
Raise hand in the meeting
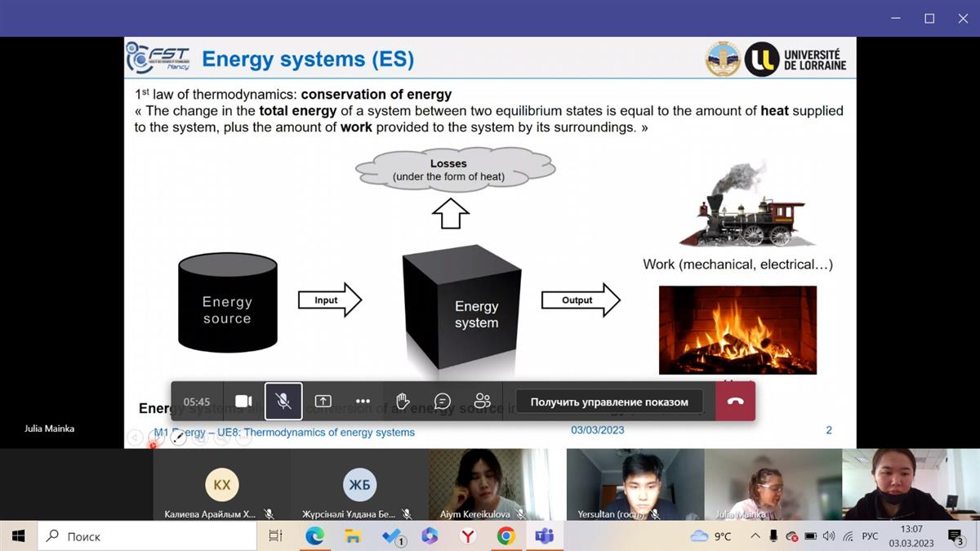403,402
